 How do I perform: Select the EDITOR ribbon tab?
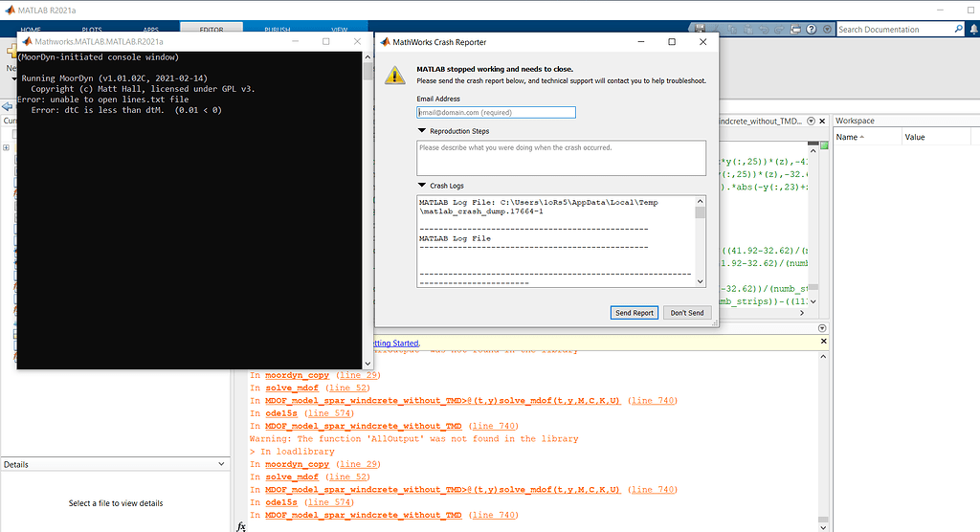click(x=212, y=29)
